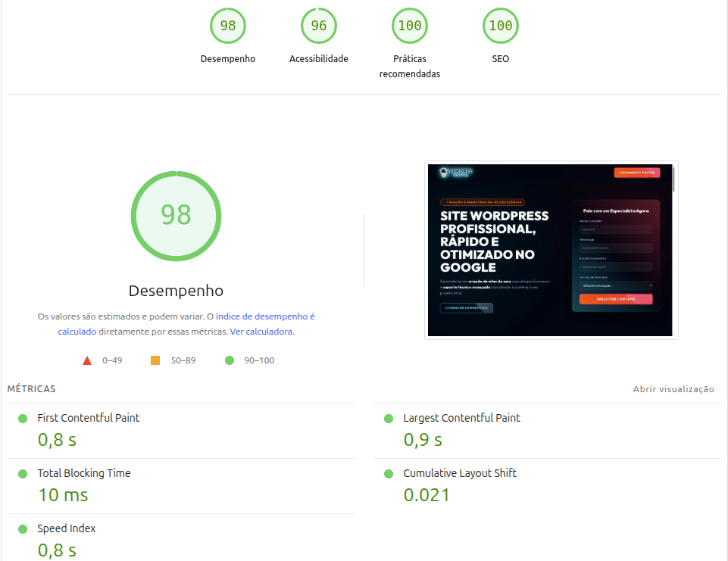Select the Cumulative Layout Shift value 0.021

(426, 494)
